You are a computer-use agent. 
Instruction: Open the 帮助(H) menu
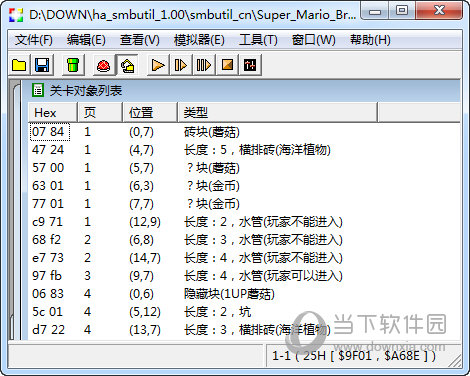tap(370, 40)
